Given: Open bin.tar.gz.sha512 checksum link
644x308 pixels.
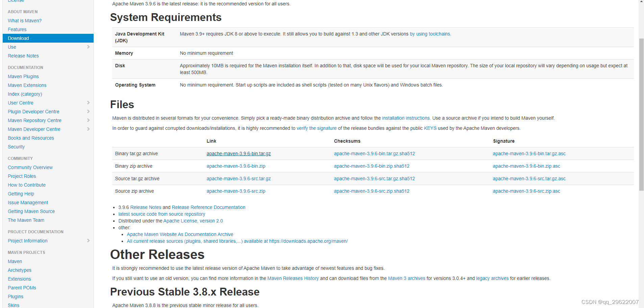Looking at the screenshot, I should pyautogui.click(x=374, y=153).
